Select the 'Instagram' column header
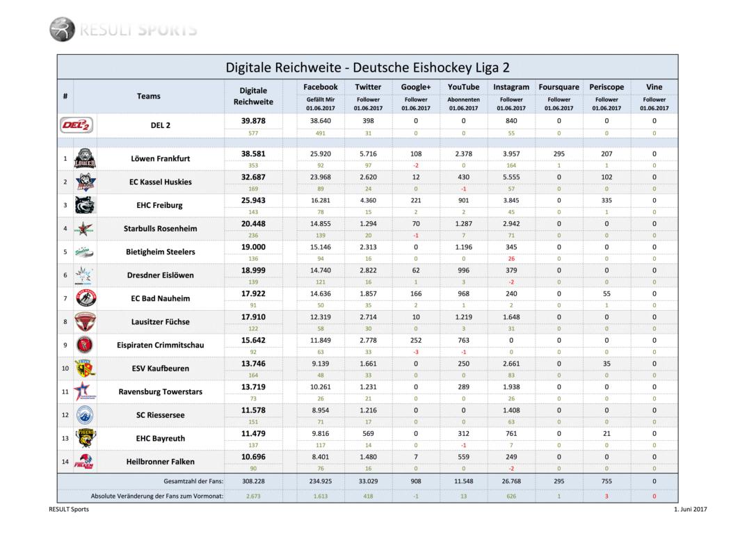 pyautogui.click(x=511, y=87)
